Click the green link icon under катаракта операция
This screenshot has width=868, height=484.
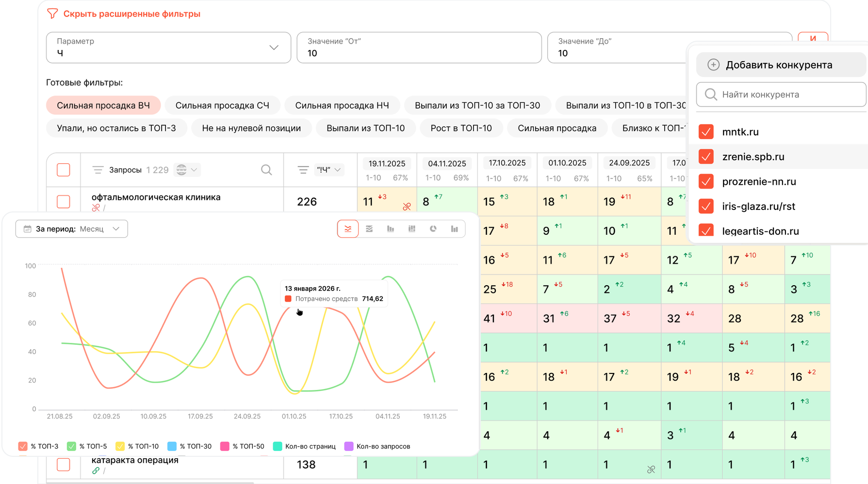96,470
